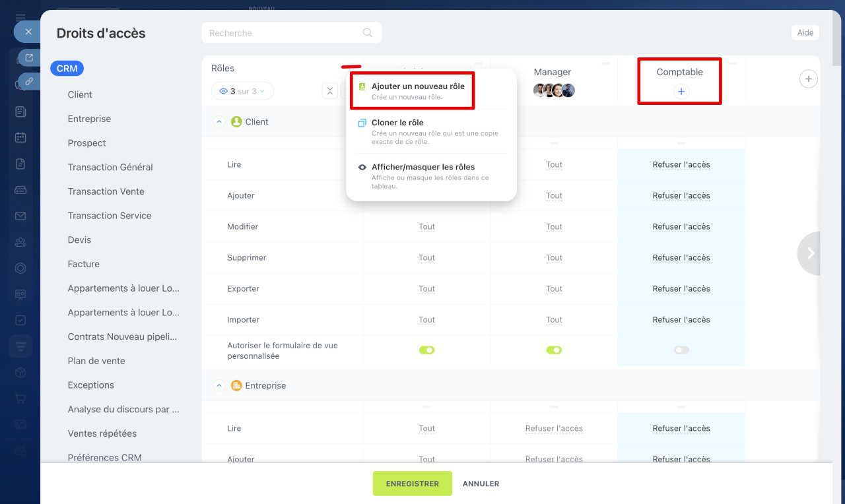Viewport: 845px width, 504px height.
Task: Click the open-in-new-window icon on left edge
Action: pyautogui.click(x=29, y=58)
